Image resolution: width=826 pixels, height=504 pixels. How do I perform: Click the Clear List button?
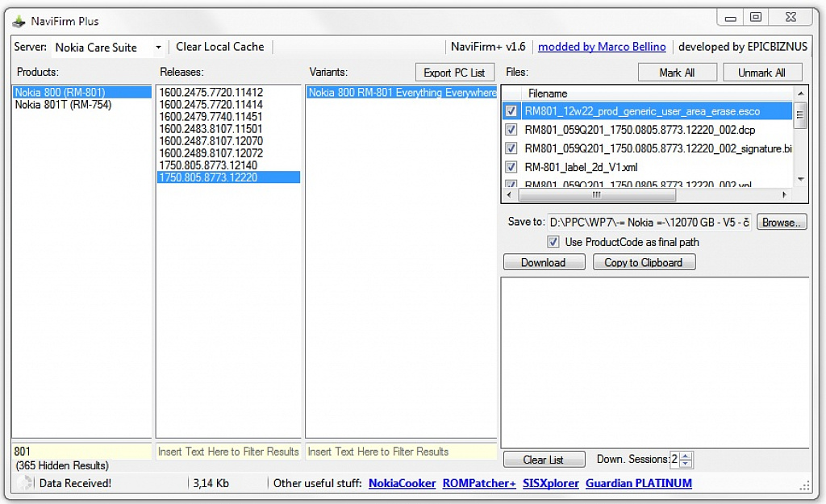[x=544, y=459]
